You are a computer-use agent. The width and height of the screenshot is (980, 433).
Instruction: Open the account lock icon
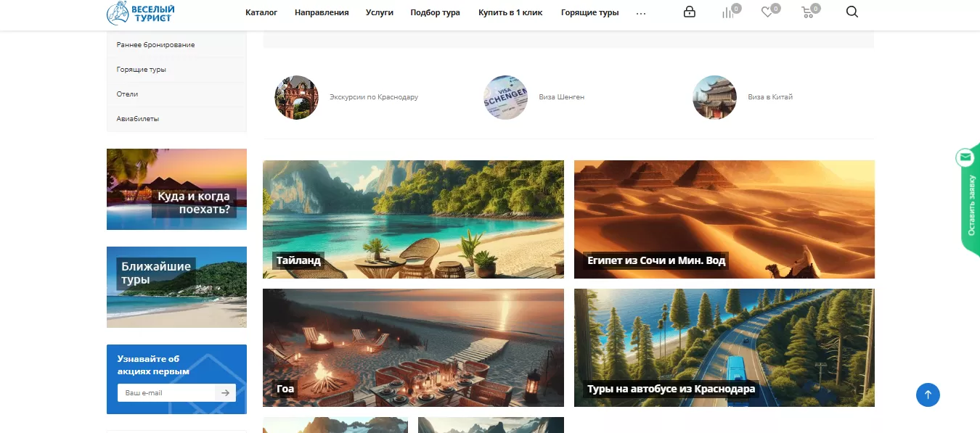tap(690, 12)
